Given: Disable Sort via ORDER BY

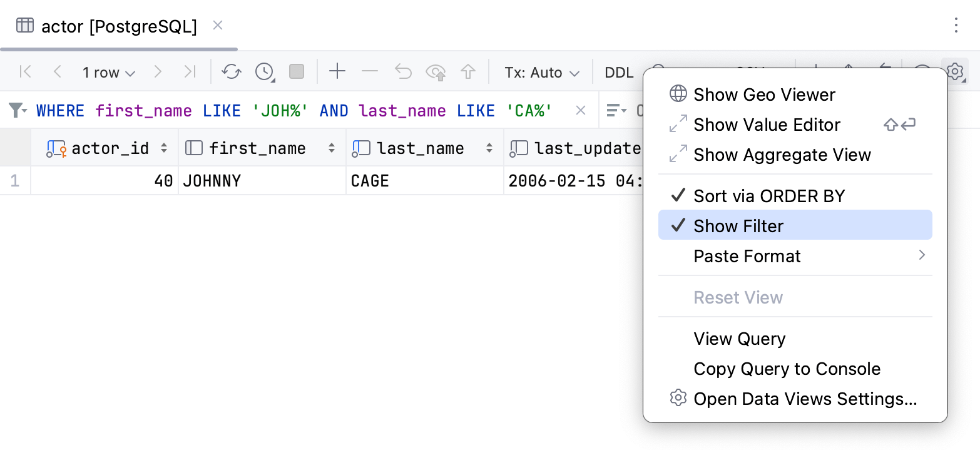Looking at the screenshot, I should (x=768, y=195).
